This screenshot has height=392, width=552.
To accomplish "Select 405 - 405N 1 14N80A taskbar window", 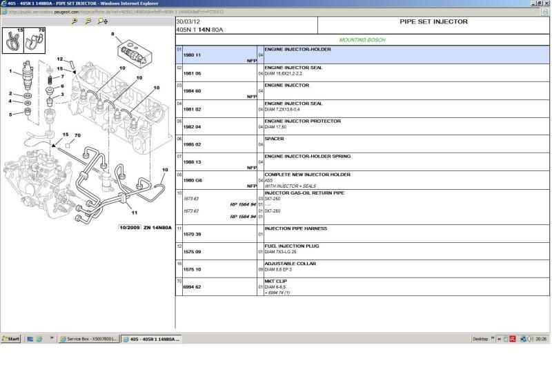I will click(151, 339).
